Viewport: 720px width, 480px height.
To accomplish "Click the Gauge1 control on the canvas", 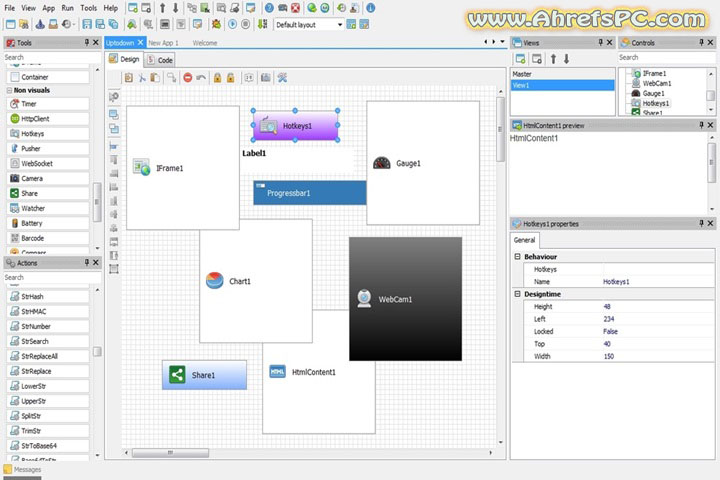I will pyautogui.click(x=423, y=163).
